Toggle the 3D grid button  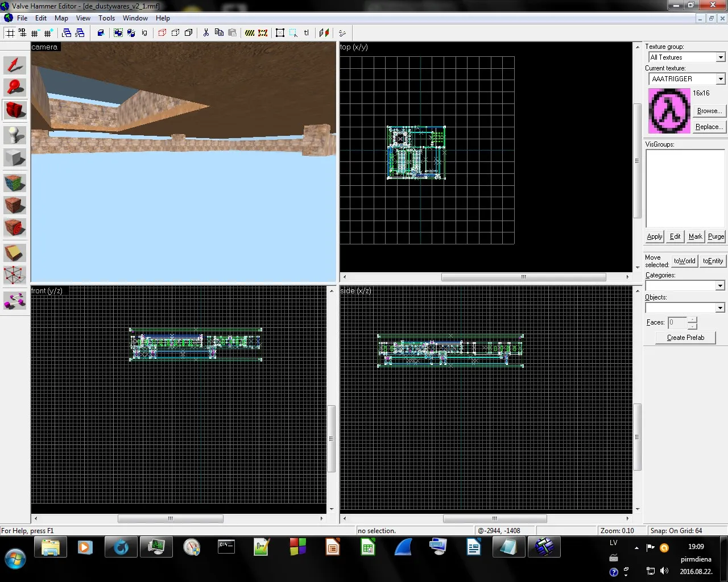23,33
